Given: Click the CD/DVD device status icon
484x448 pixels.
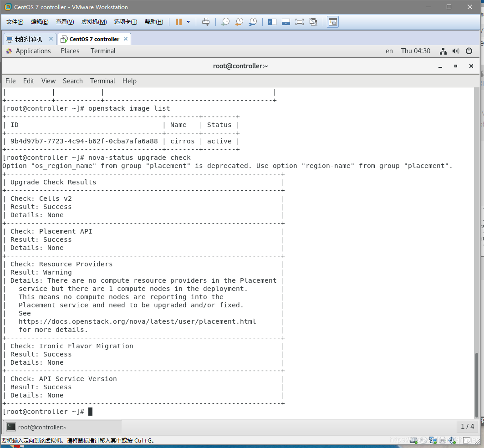Looking at the screenshot, I should [x=423, y=440].
